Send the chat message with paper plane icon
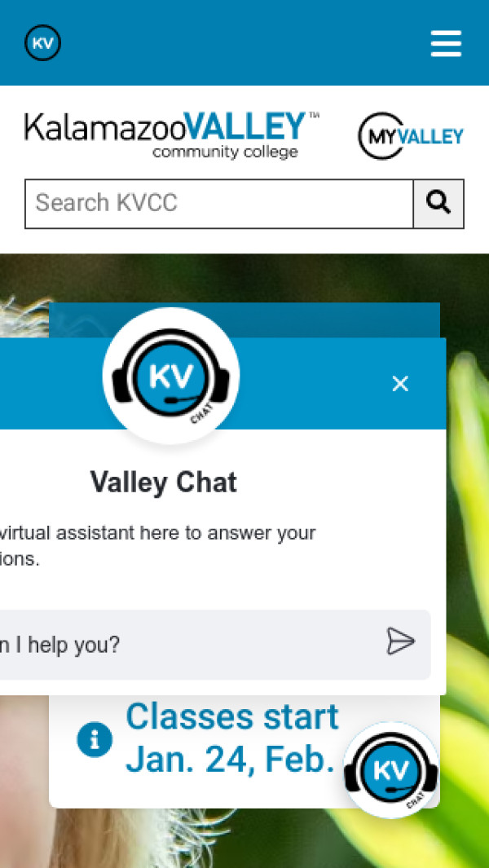Image resolution: width=489 pixels, height=868 pixels. click(x=400, y=641)
